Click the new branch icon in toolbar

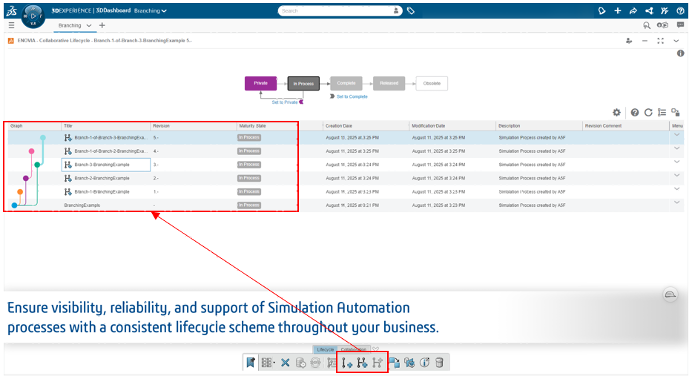362,363
